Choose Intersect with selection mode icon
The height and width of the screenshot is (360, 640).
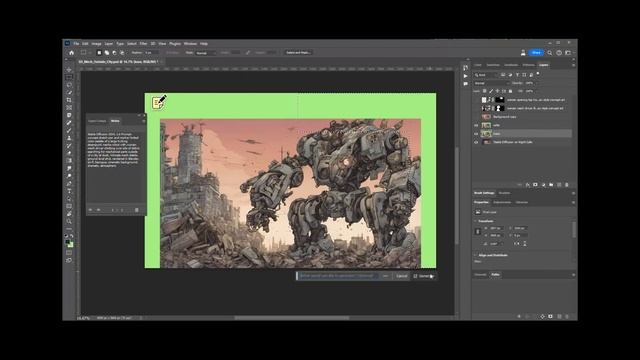click(122, 53)
